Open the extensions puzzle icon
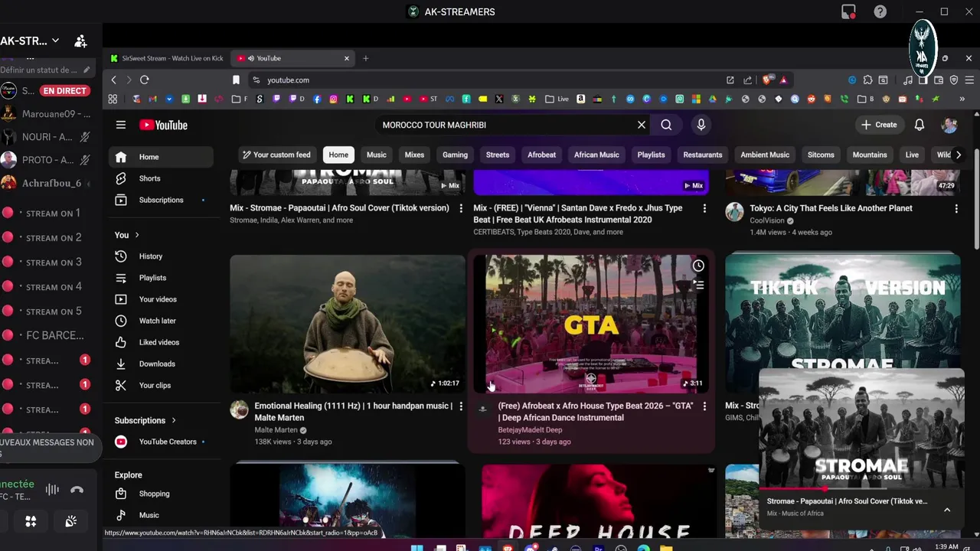Viewport: 980px width, 551px height. pos(867,80)
